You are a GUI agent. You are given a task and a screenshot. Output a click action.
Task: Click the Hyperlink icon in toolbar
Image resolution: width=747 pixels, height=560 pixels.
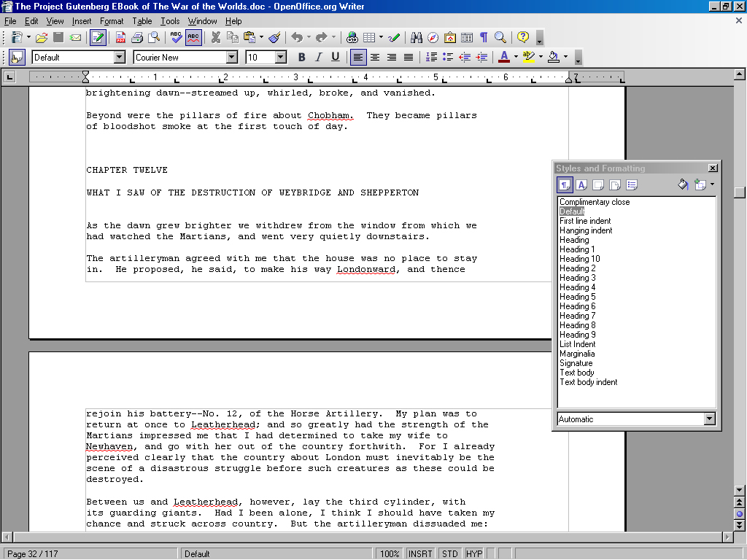(352, 37)
